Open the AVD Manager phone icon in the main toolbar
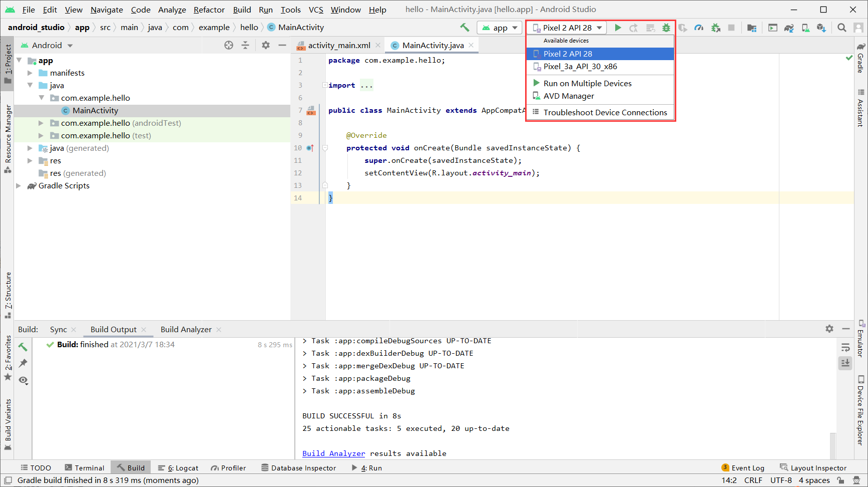 tap(805, 28)
